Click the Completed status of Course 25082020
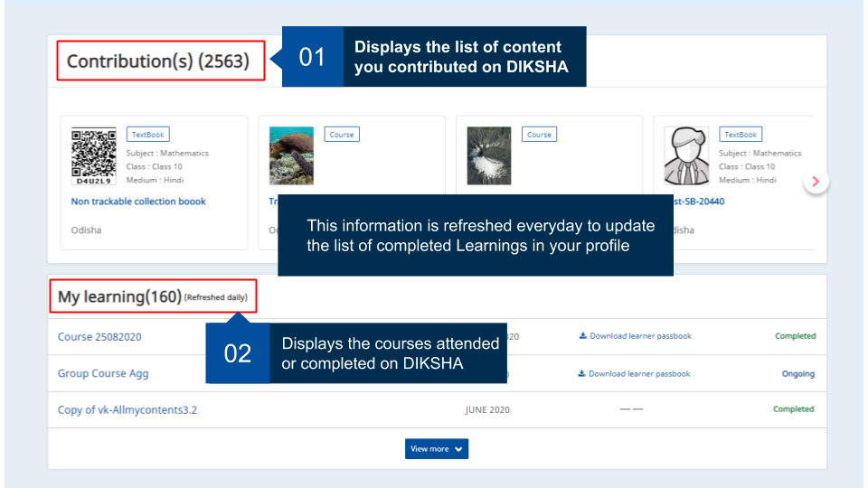Screen dimensions: 868x488 coord(795,336)
